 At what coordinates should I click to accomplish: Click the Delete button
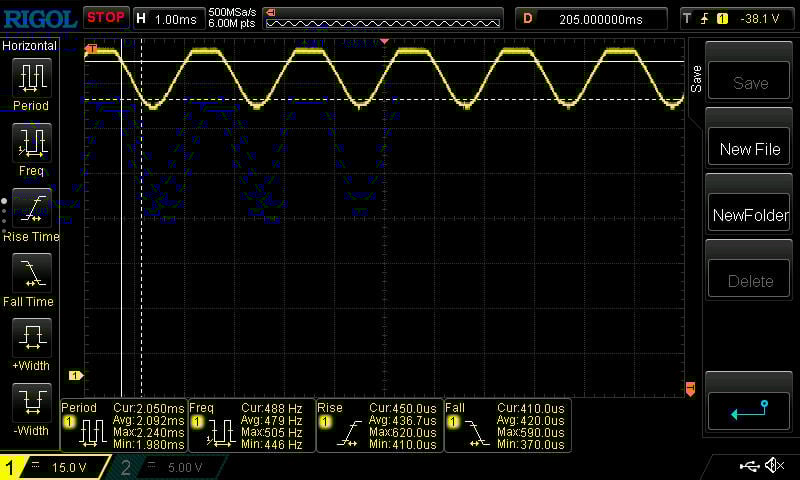(x=750, y=281)
